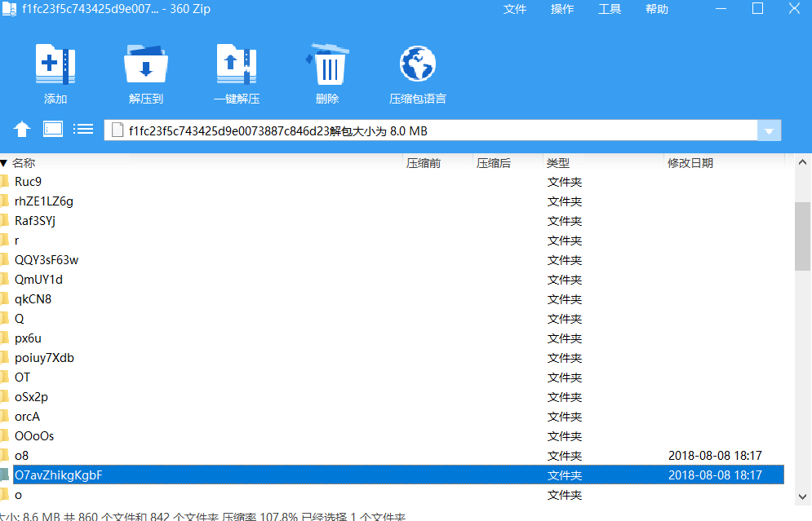Sort by the 类型 column header
The width and height of the screenshot is (812, 521).
[557, 164]
